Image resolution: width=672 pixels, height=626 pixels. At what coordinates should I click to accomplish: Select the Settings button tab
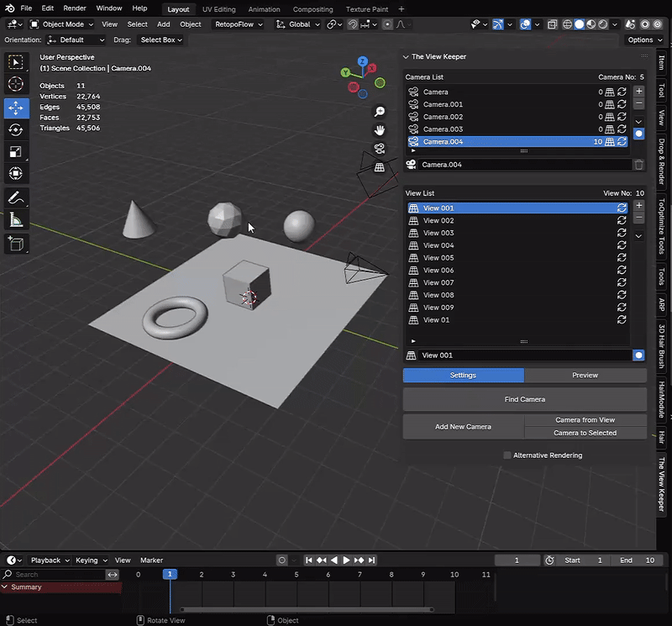point(464,375)
